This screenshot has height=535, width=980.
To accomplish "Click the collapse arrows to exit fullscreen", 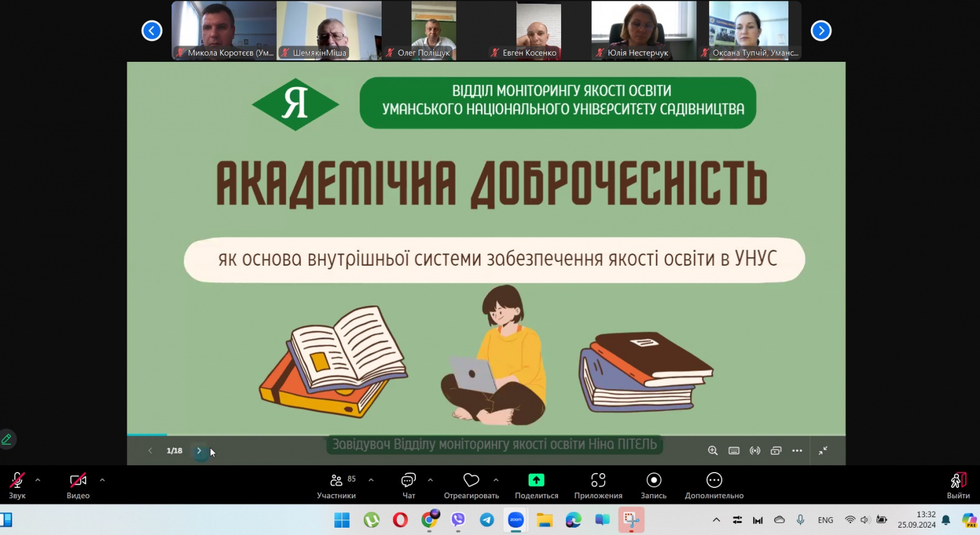I will 823,451.
